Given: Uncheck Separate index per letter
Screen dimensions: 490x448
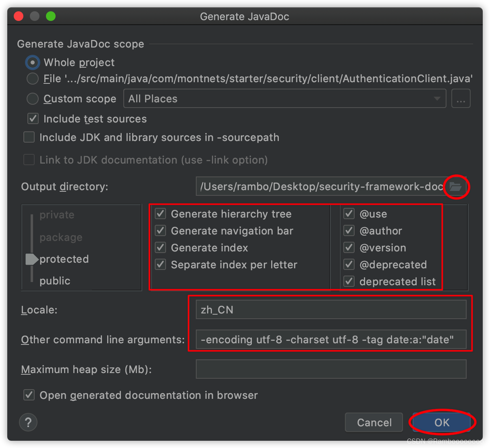Looking at the screenshot, I should (x=160, y=264).
